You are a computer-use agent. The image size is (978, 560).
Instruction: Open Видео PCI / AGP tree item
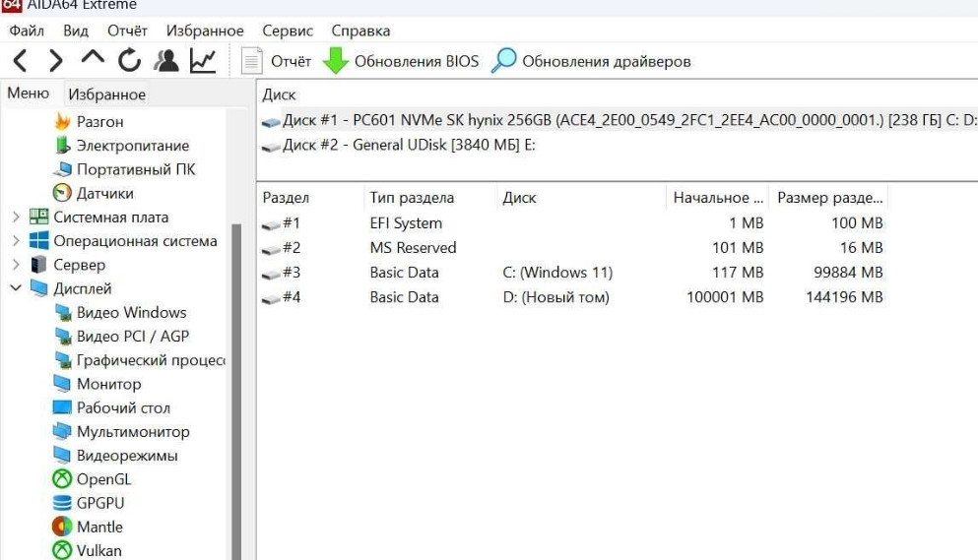(133, 337)
